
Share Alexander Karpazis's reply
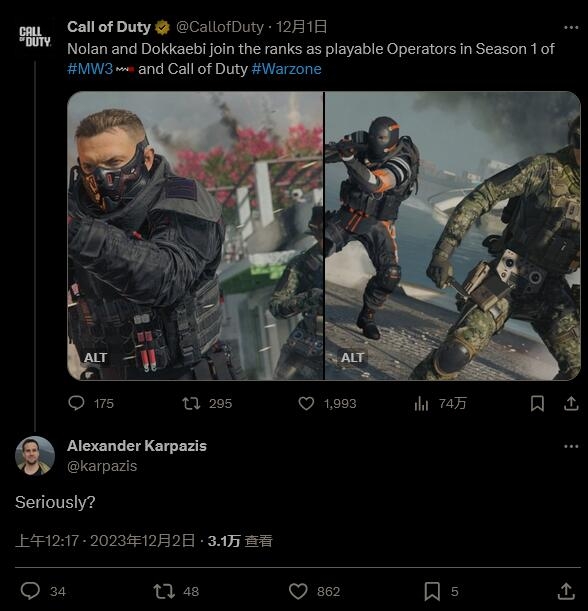pos(566,591)
